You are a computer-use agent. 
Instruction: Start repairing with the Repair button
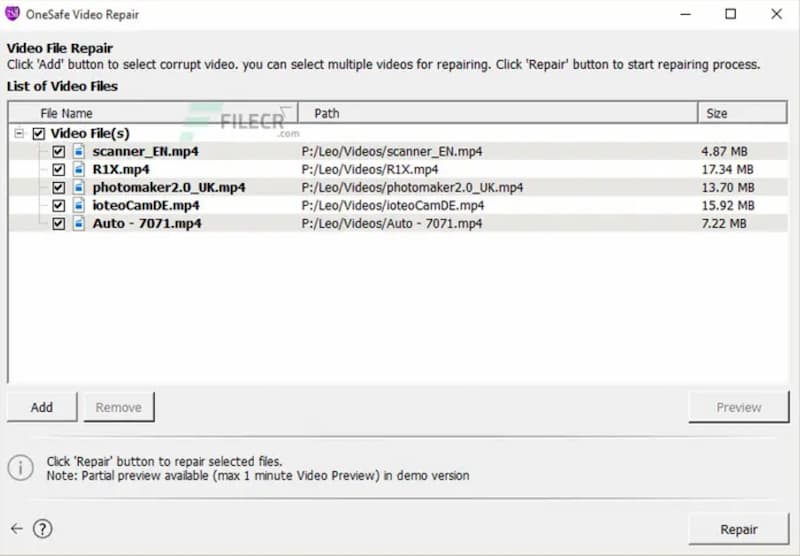click(x=739, y=529)
